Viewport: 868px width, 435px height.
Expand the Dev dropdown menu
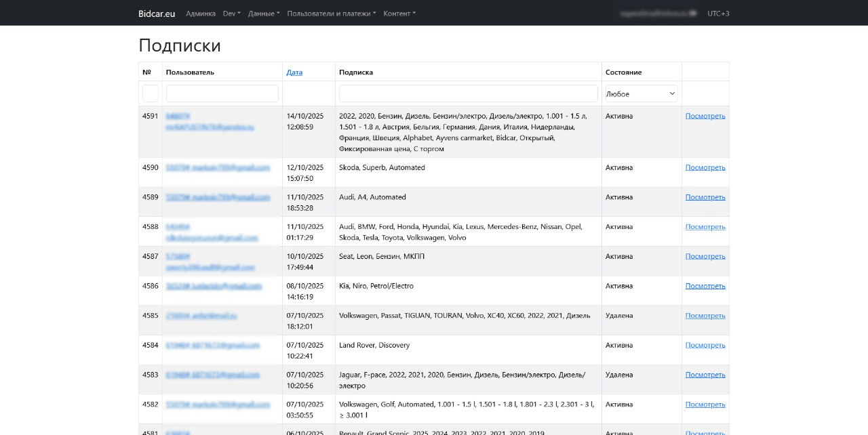click(x=232, y=14)
